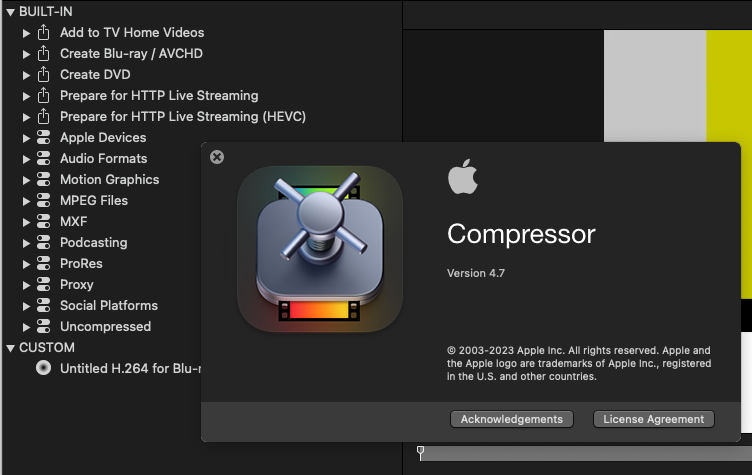Expand the Proxy group
This screenshot has height=475, width=752.
[x=26, y=285]
